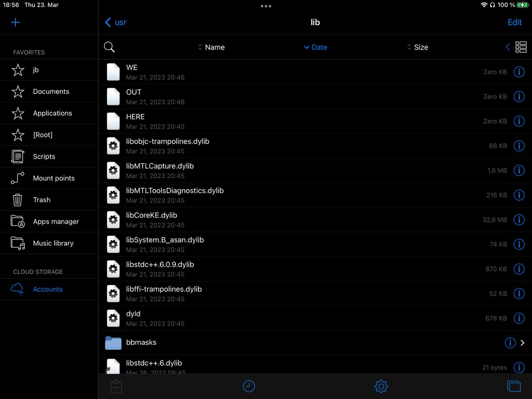The width and height of the screenshot is (532, 399).
Task: Select the file named WE
Action: 132,67
